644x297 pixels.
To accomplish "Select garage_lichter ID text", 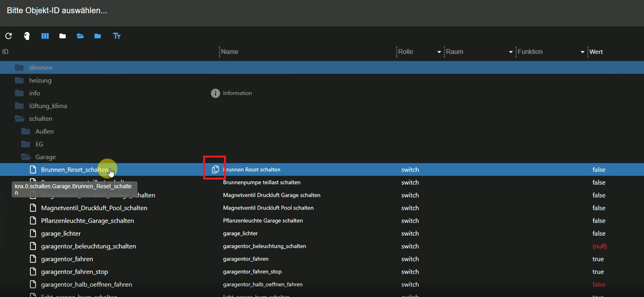I will tap(61, 233).
